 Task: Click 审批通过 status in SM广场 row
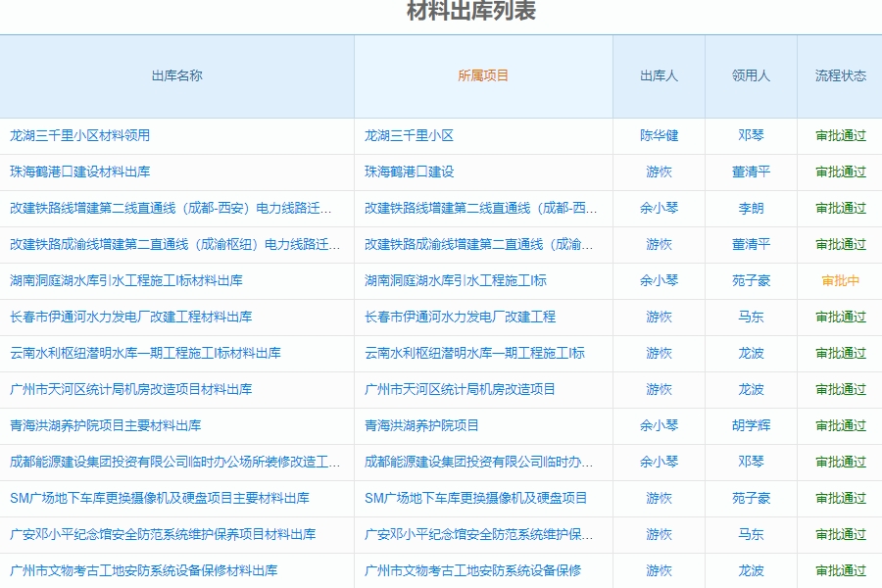[841, 498]
